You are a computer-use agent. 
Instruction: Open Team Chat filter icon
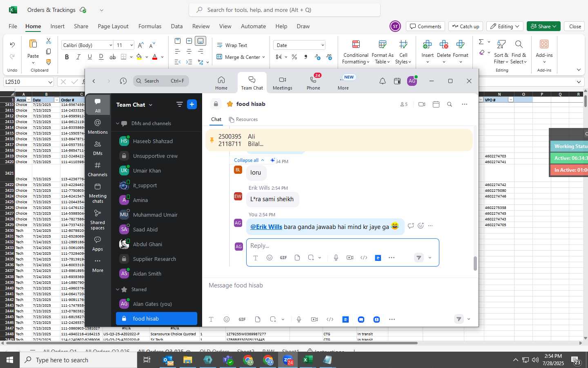[179, 104]
